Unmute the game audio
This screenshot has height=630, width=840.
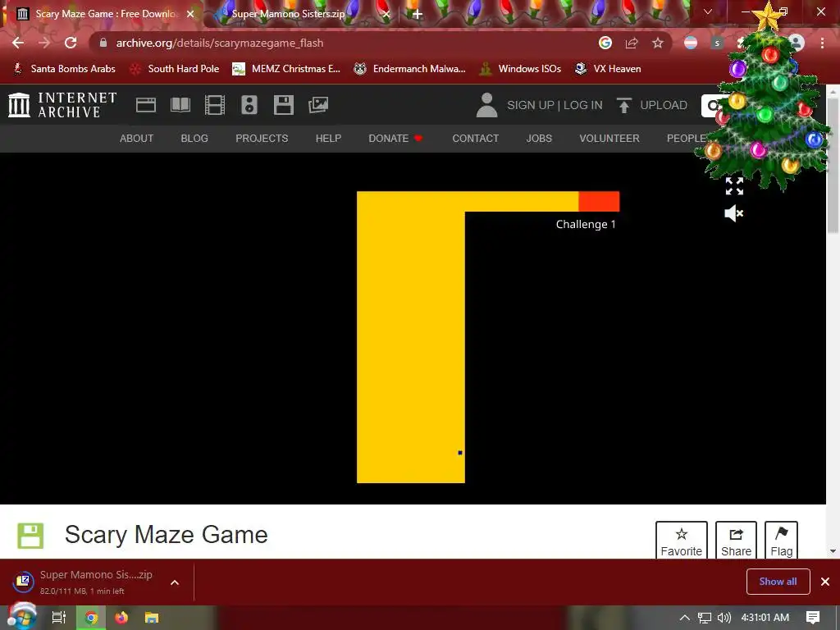[x=734, y=214]
